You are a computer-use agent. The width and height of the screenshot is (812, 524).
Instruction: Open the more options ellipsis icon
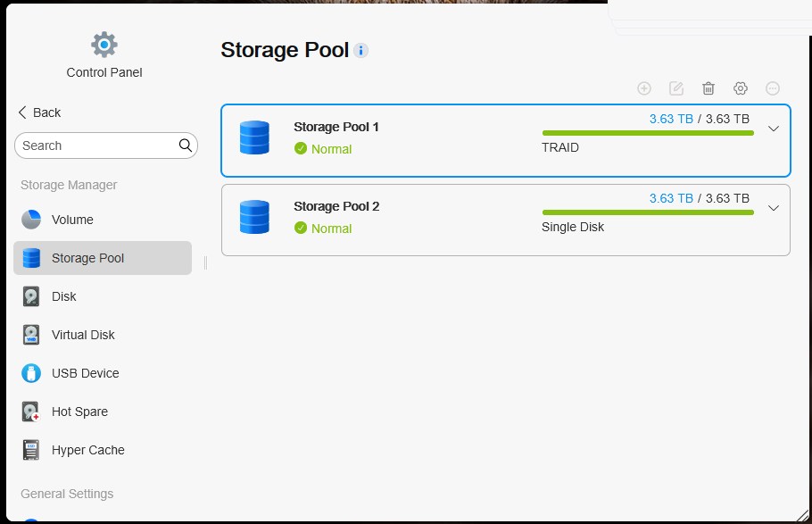[772, 88]
